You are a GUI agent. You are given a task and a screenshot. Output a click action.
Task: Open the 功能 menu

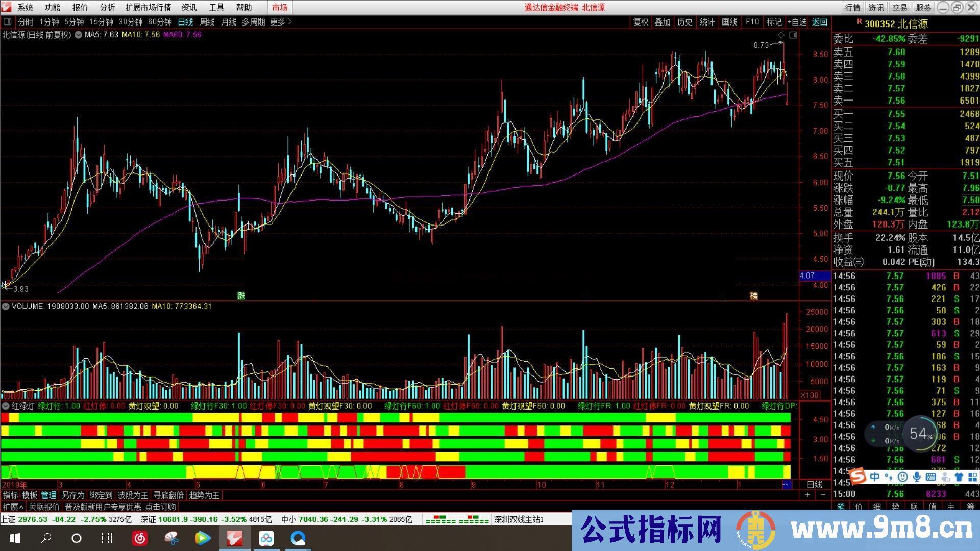click(53, 7)
